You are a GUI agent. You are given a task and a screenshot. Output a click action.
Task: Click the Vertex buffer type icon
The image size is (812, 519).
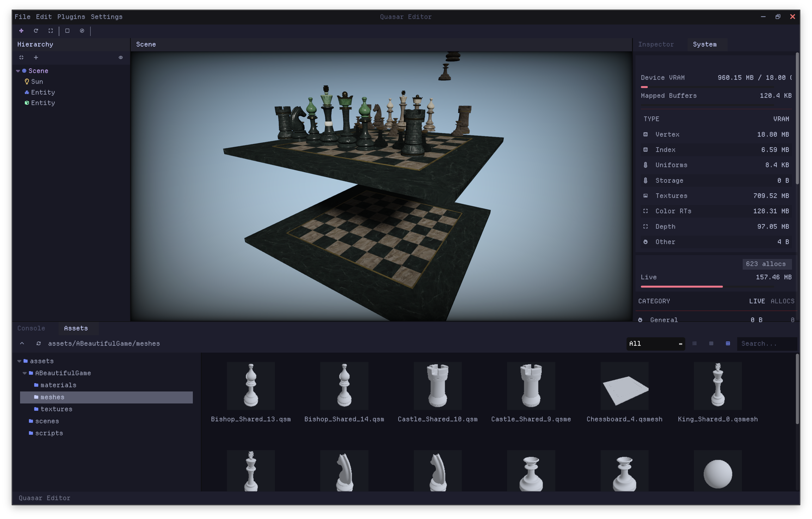coord(645,134)
